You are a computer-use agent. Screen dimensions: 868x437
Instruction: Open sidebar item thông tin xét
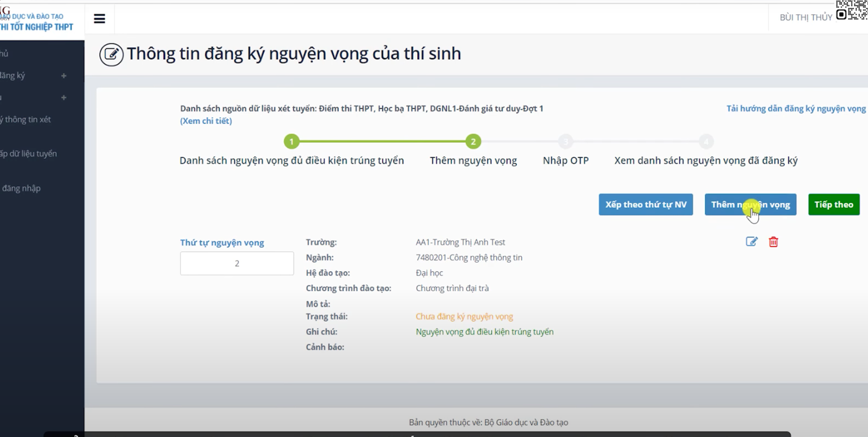pos(25,119)
